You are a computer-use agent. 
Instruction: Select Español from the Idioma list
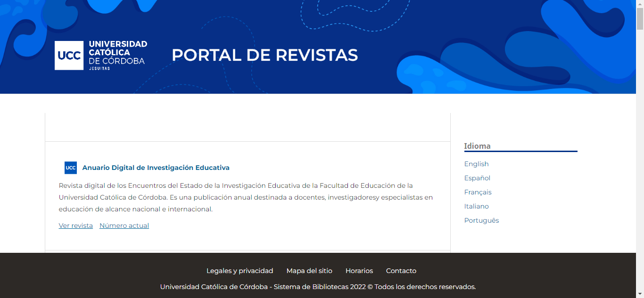point(477,178)
